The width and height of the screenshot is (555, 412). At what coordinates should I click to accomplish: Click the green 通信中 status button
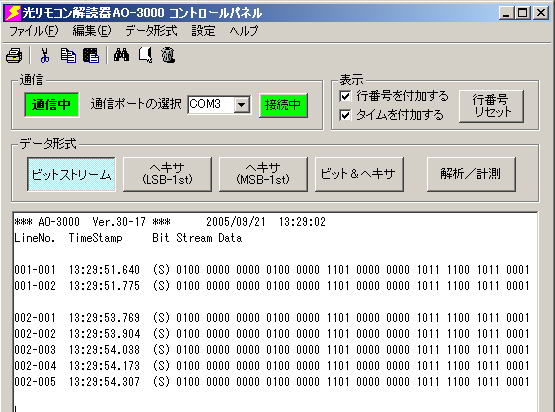[52, 105]
